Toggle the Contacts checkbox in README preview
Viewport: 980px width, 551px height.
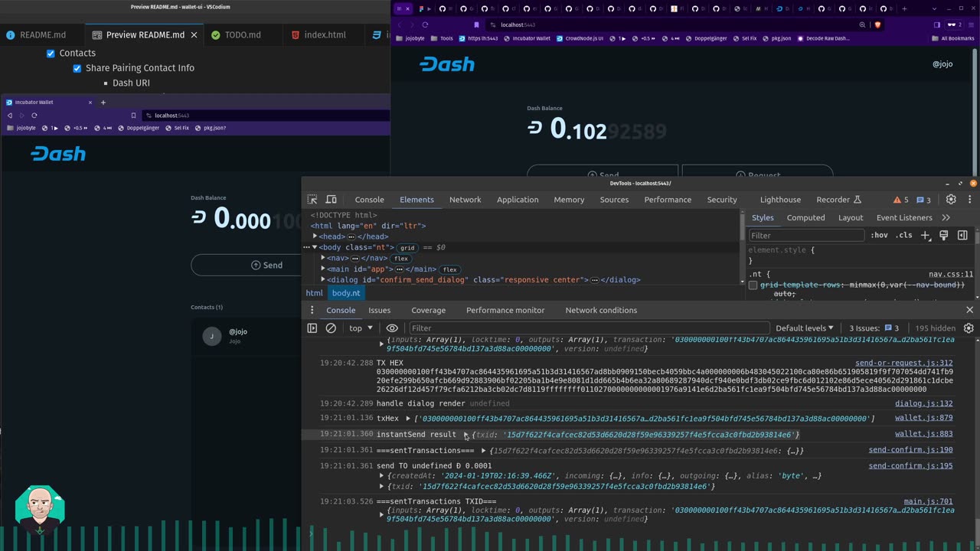point(51,54)
